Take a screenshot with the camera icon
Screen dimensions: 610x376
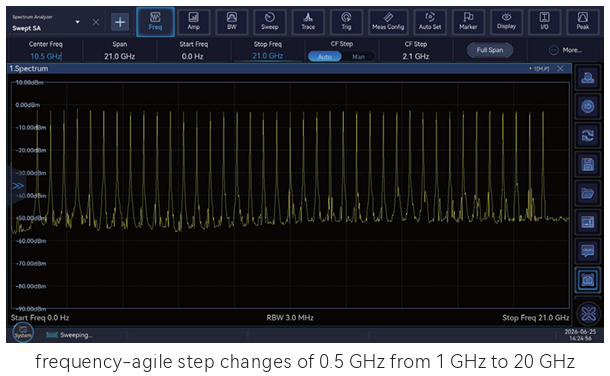pyautogui.click(x=587, y=280)
